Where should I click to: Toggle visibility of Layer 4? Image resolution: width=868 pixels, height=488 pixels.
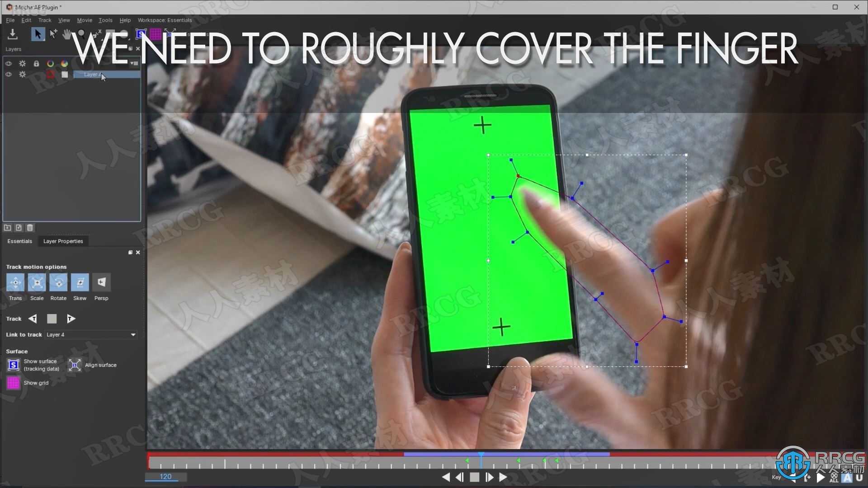coord(8,74)
